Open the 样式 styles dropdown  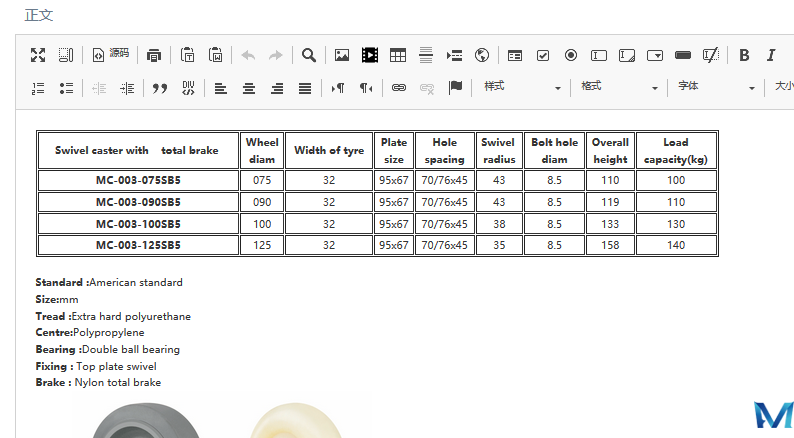point(520,88)
